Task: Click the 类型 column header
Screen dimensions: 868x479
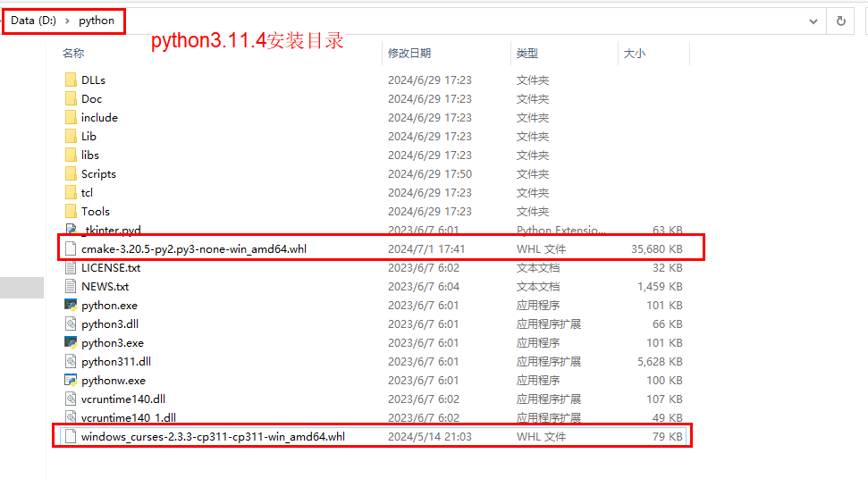Action: [x=527, y=54]
